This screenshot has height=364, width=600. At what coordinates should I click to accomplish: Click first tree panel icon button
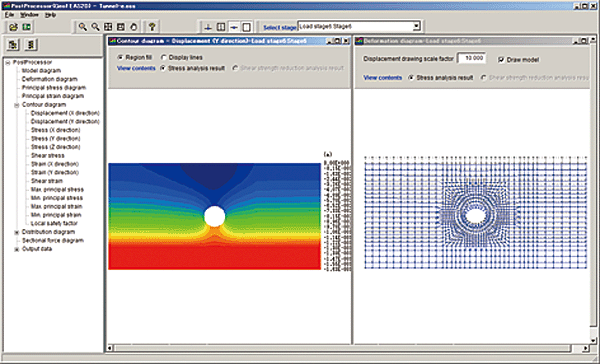click(x=13, y=45)
